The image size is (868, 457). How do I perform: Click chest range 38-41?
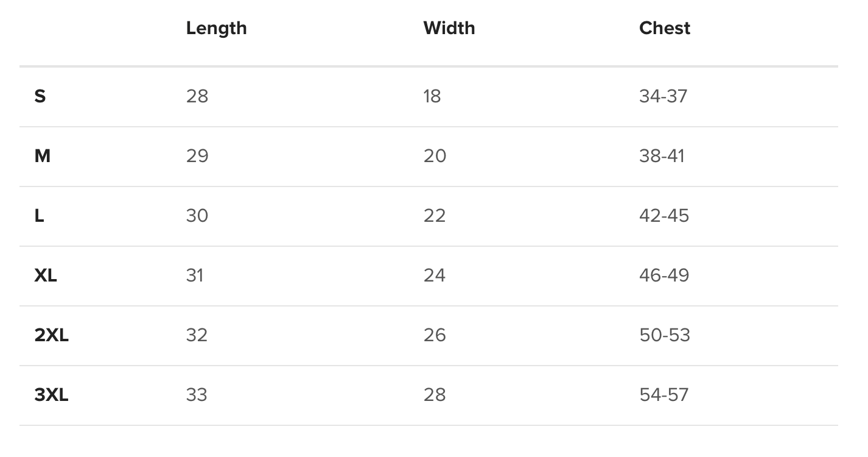(662, 156)
